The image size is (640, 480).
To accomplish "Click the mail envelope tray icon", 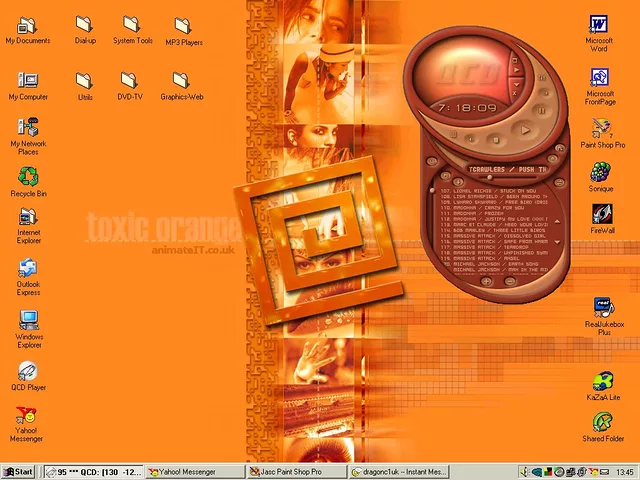I will (604, 472).
